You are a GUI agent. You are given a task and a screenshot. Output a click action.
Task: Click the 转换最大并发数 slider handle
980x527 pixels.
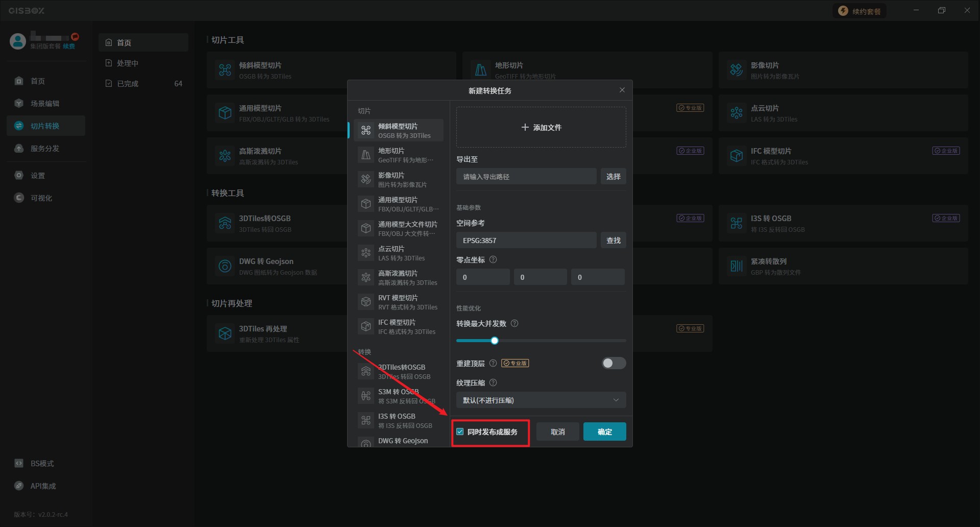[x=494, y=341]
